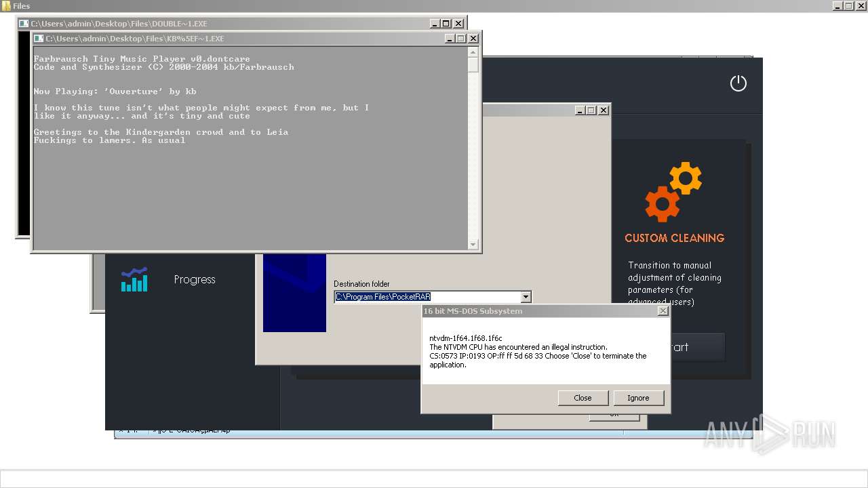Close the DOUBLE~1.EXE console window
Image resolution: width=868 pixels, height=488 pixels.
458,24
